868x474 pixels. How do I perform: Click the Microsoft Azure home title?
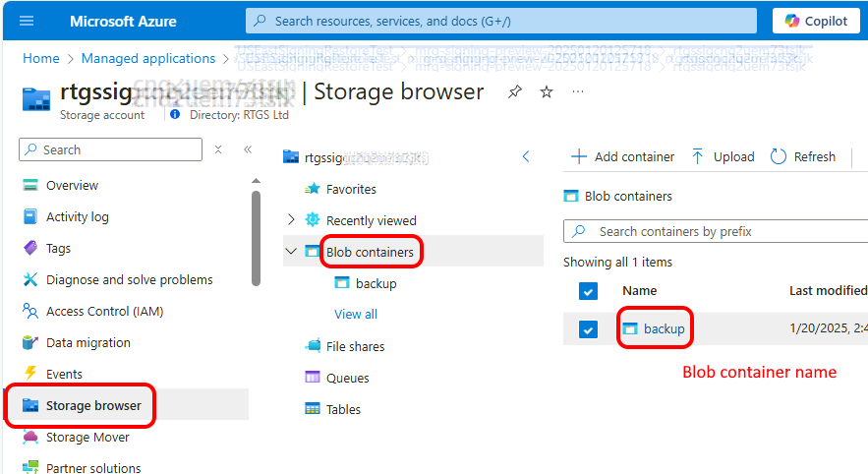(123, 21)
